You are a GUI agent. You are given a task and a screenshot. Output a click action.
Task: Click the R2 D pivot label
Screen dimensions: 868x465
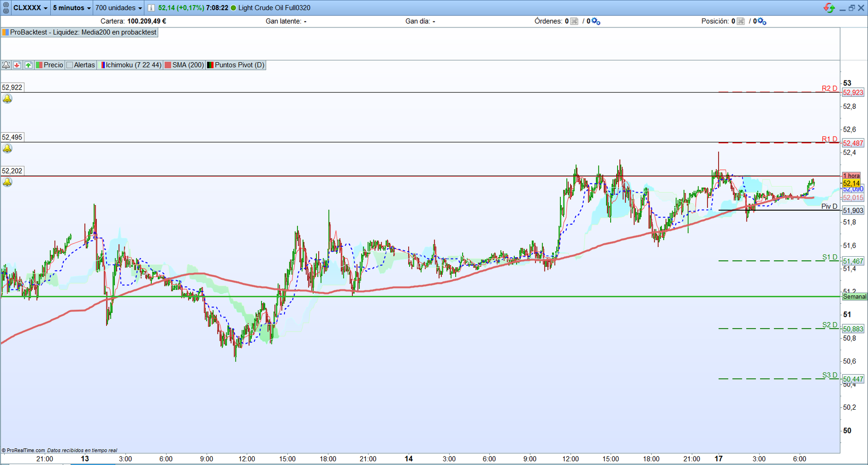[x=829, y=88]
